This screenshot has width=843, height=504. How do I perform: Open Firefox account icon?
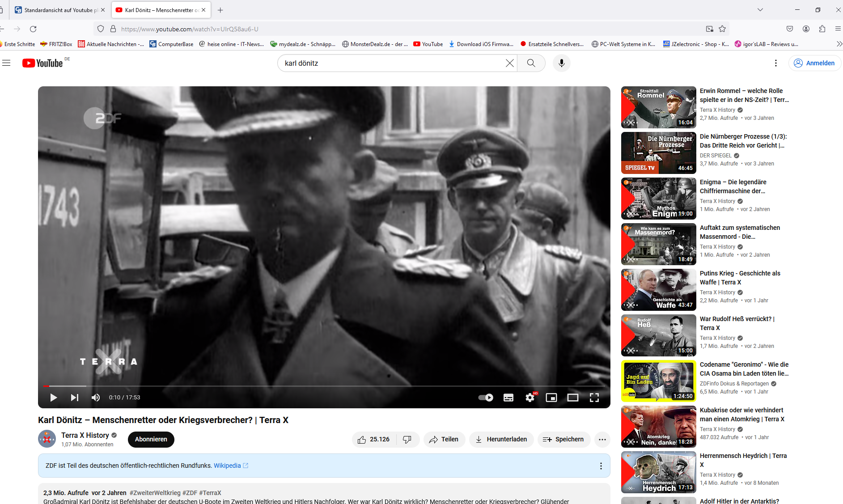pos(806,29)
